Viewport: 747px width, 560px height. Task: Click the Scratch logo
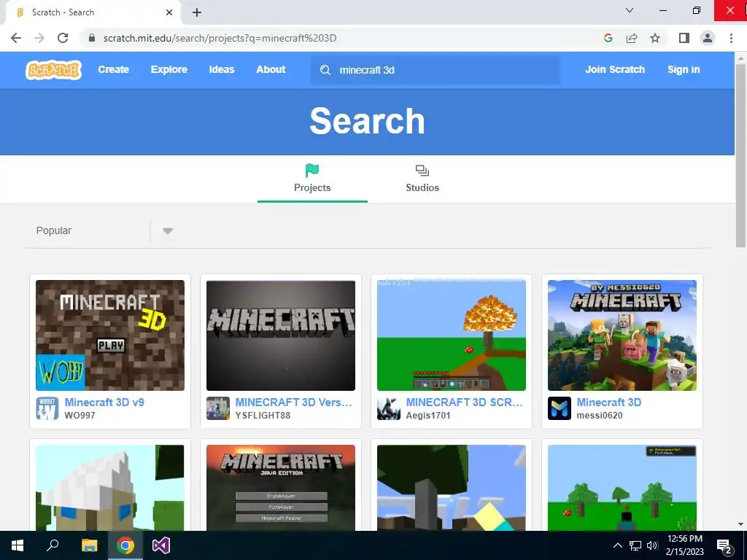pos(53,69)
